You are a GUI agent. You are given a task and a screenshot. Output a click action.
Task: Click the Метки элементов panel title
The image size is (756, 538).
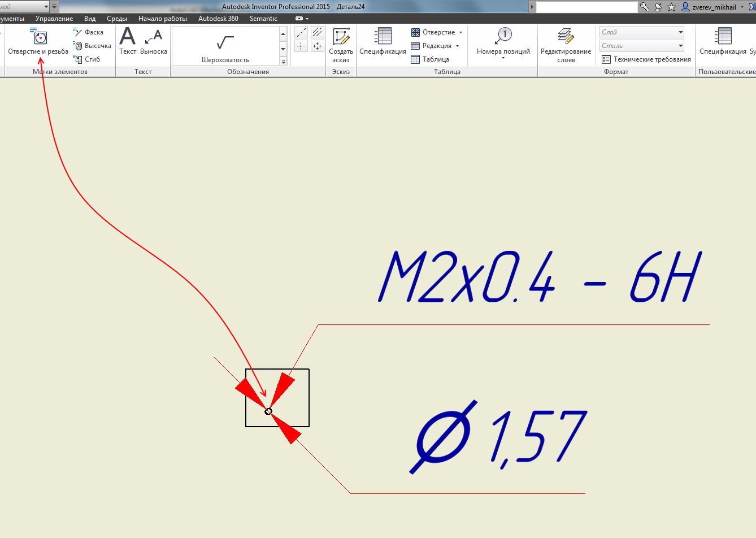pos(60,72)
